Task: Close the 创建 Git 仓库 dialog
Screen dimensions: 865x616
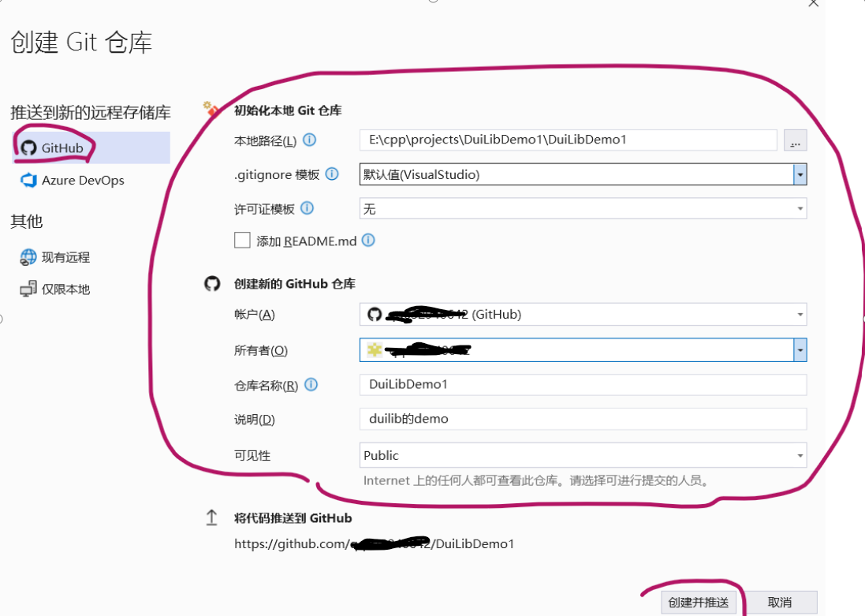Action: (813, 3)
